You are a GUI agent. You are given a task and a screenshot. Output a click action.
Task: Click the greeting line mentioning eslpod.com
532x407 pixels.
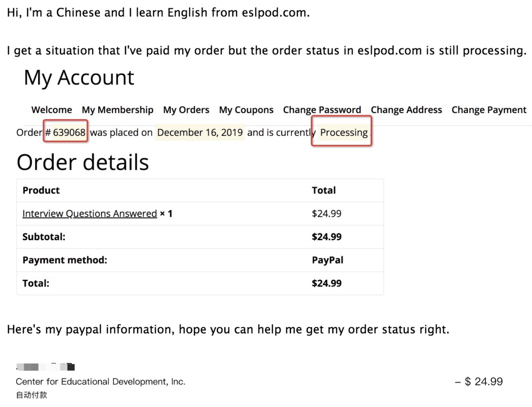click(158, 13)
